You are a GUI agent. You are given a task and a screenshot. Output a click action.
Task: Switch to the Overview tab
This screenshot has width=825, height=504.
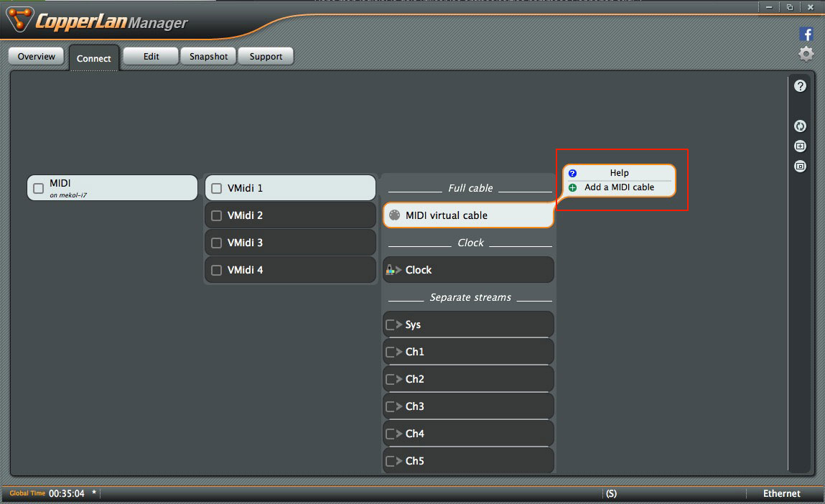click(x=37, y=57)
